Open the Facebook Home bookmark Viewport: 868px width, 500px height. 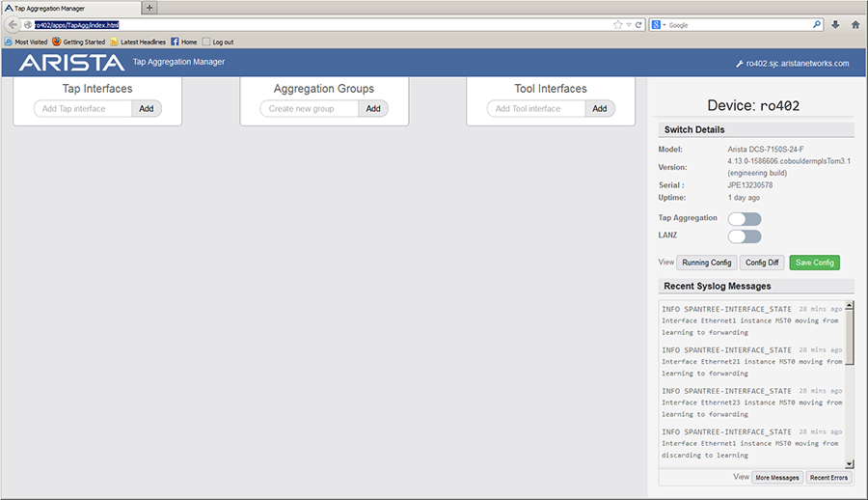[x=184, y=42]
